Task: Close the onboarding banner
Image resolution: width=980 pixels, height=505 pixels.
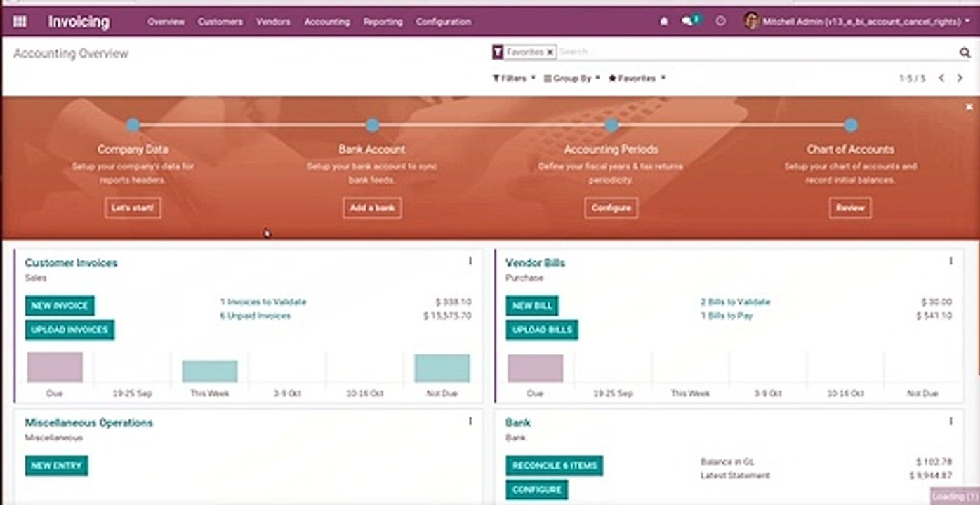Action: (x=969, y=107)
